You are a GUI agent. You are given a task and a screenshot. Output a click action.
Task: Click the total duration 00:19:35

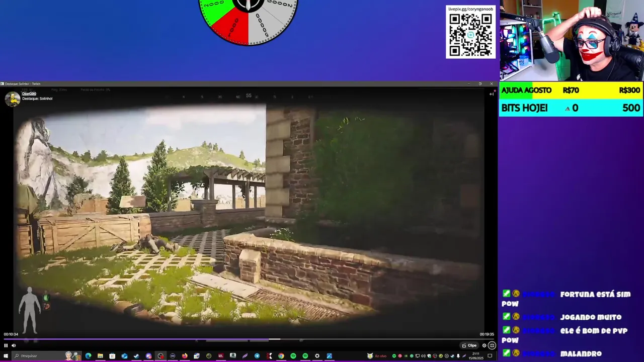coord(487,334)
